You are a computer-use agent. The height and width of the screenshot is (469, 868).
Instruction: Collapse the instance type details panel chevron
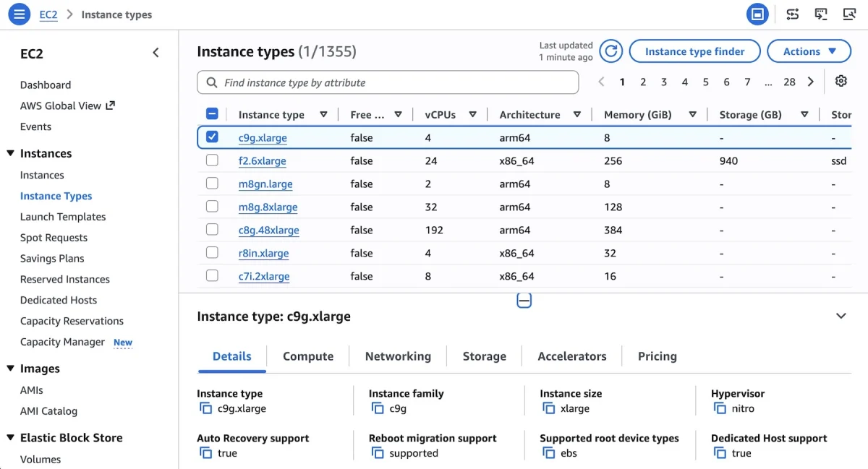pyautogui.click(x=841, y=316)
